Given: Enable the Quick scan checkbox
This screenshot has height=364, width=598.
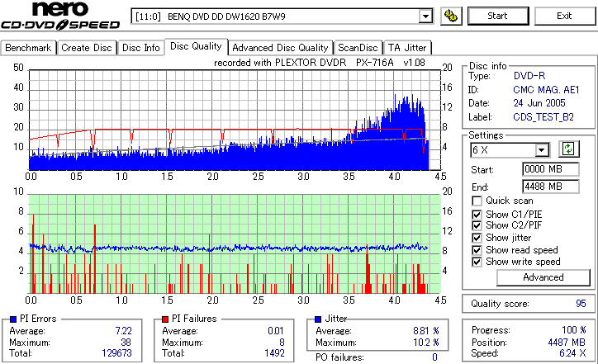Looking at the screenshot, I should click(477, 201).
